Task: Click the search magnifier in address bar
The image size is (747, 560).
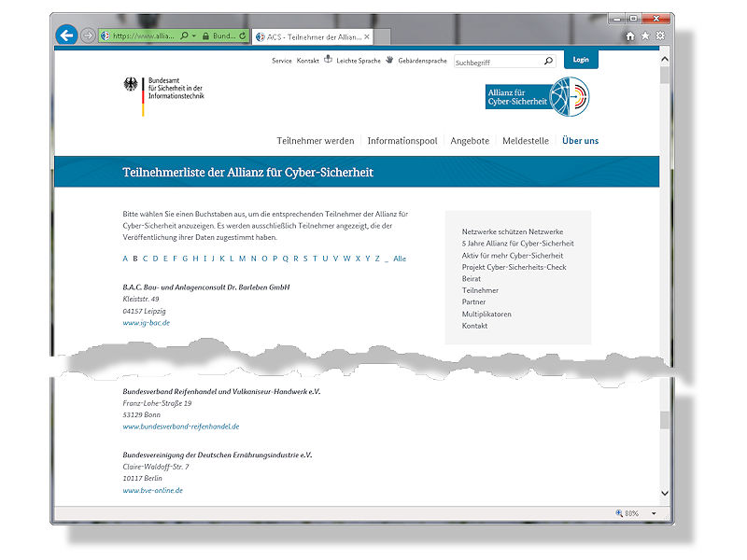Action: pyautogui.click(x=184, y=35)
